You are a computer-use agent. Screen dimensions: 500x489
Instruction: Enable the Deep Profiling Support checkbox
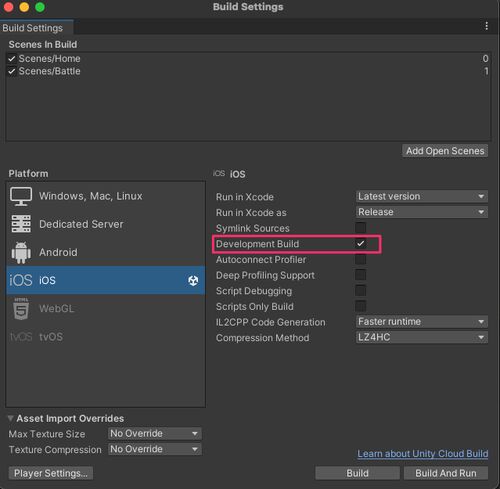[x=360, y=275]
